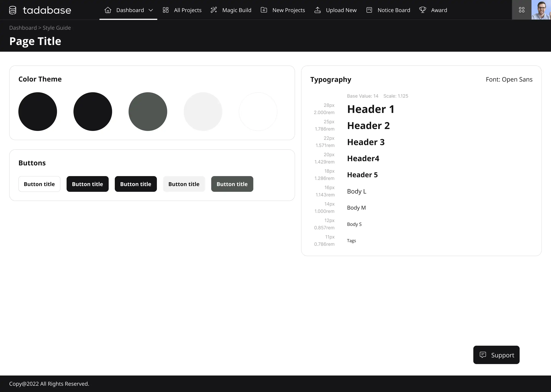Click the 0.786rem size value
This screenshot has width=551, height=392.
tap(324, 244)
